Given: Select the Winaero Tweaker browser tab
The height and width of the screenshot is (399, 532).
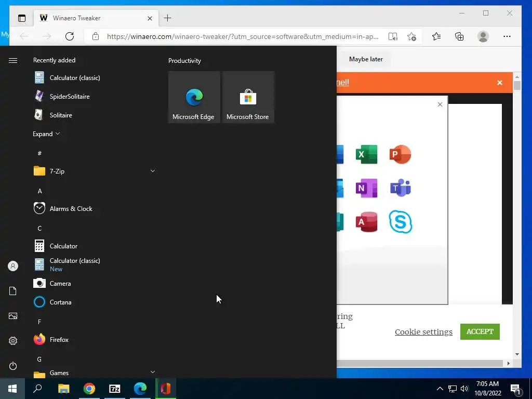Looking at the screenshot, I should (x=97, y=18).
